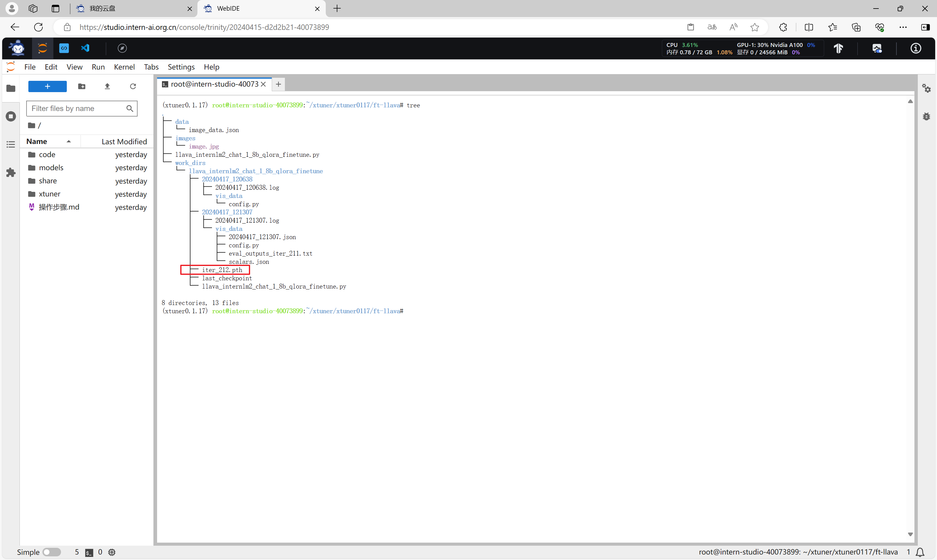Viewport: 937px width, 560px height.
Task: Click the blue new launcher plus button
Action: [48, 86]
